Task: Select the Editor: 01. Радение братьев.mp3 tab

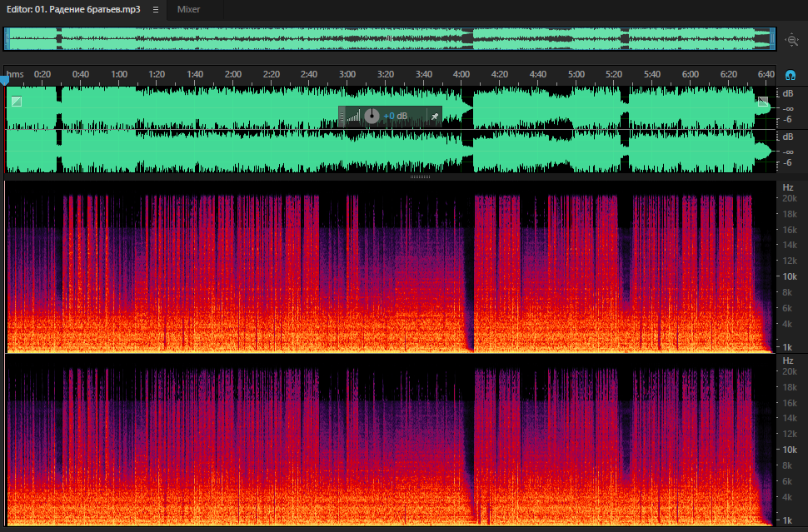Action: (x=73, y=9)
